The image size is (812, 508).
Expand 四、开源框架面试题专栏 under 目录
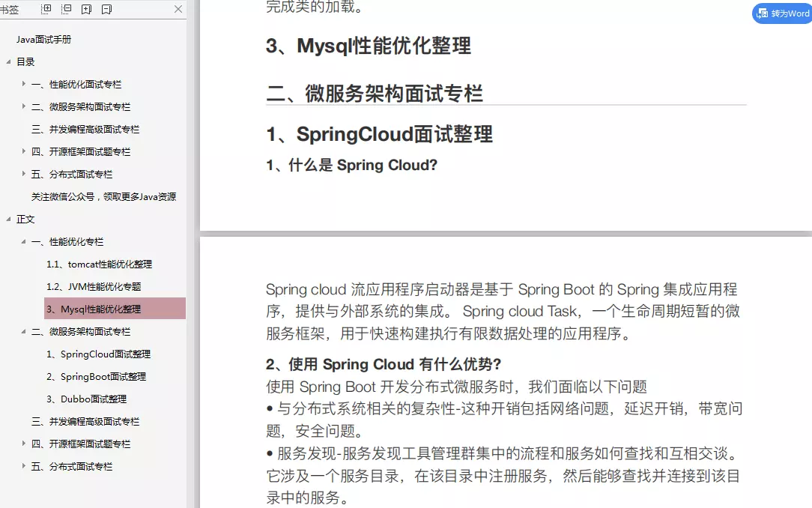click(23, 152)
